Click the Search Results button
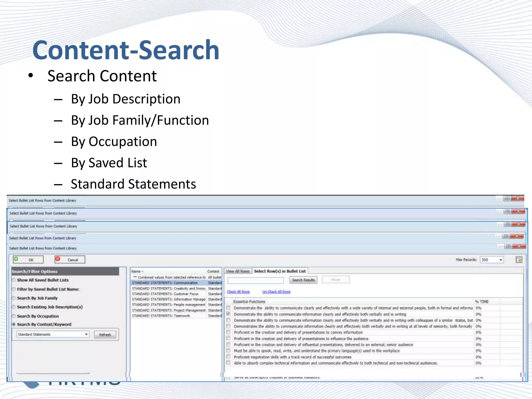Screen dimensions: 532x399 [x=303, y=280]
